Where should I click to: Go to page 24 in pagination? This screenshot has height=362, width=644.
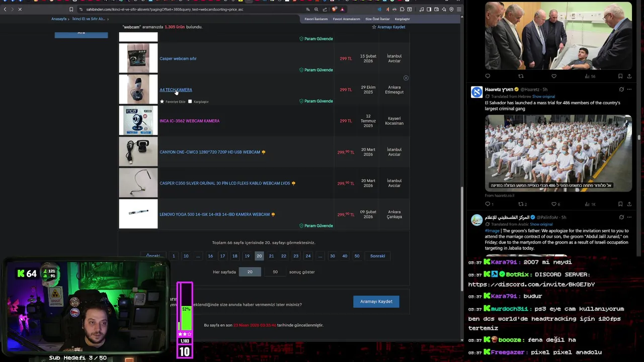click(308, 256)
